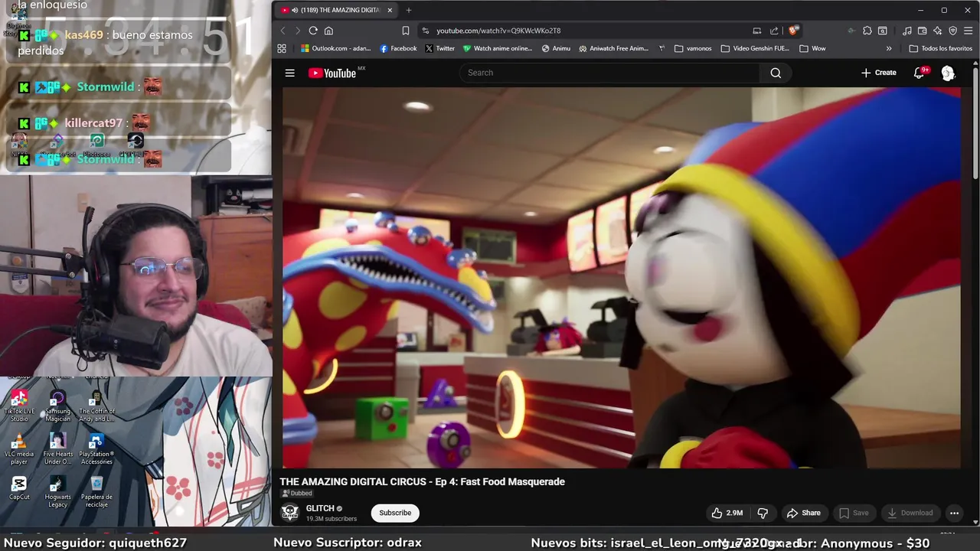Viewport: 980px width, 551px height.
Task: Select THE AMAZING DIGITAL CIRCUS browser tab
Action: [x=337, y=10]
